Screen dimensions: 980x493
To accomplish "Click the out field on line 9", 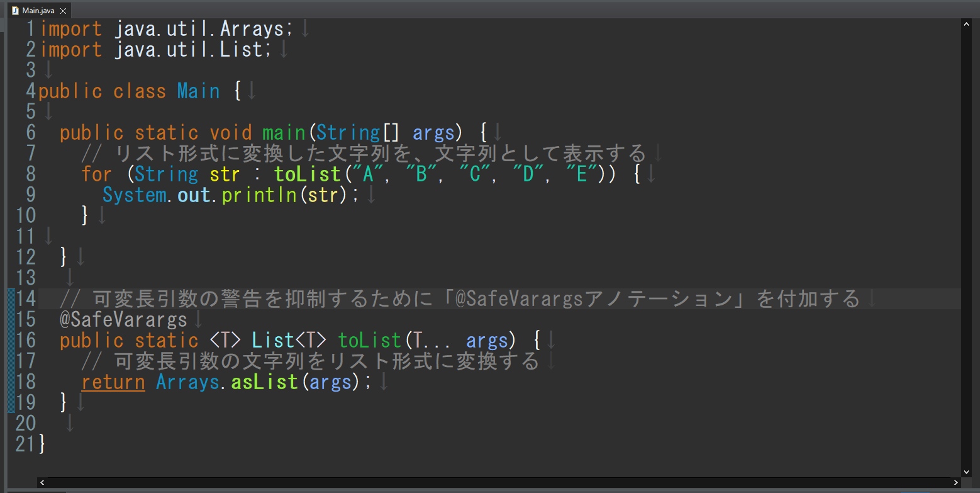I will tap(194, 195).
